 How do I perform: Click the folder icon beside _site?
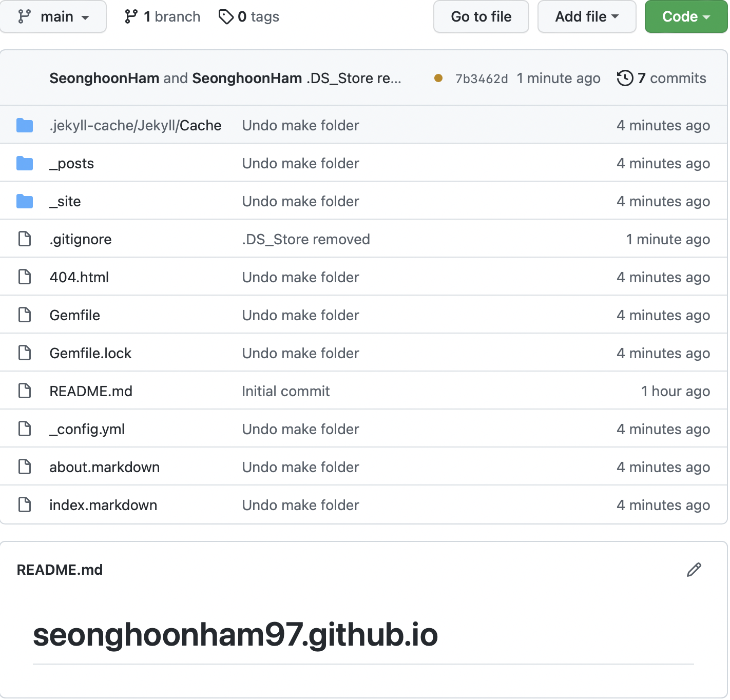pos(25,201)
